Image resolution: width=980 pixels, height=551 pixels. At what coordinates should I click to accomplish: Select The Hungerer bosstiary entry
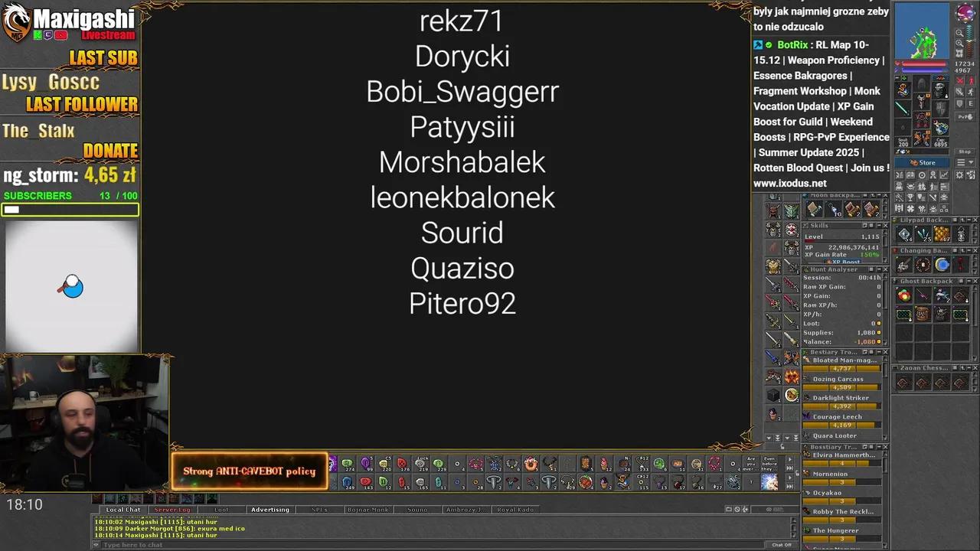pyautogui.click(x=842, y=534)
